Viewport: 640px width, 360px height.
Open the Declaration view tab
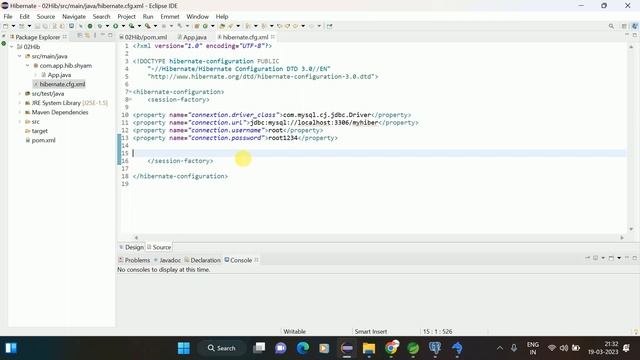(202, 260)
